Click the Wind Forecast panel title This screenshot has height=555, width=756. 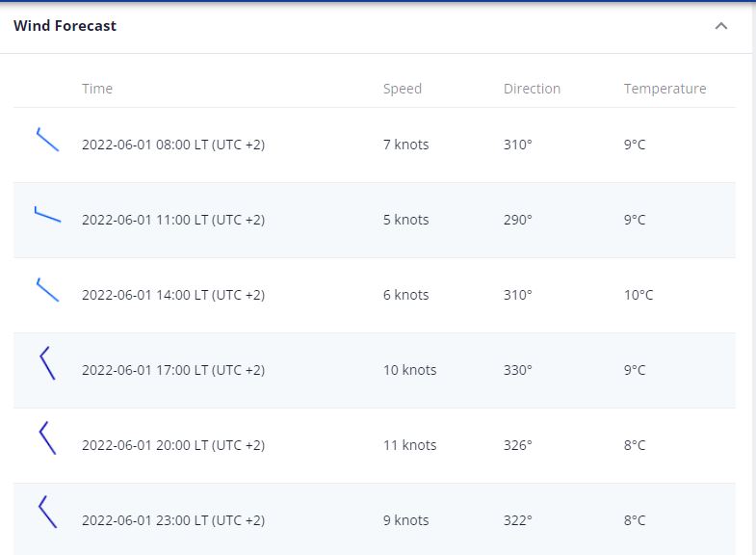pos(65,26)
